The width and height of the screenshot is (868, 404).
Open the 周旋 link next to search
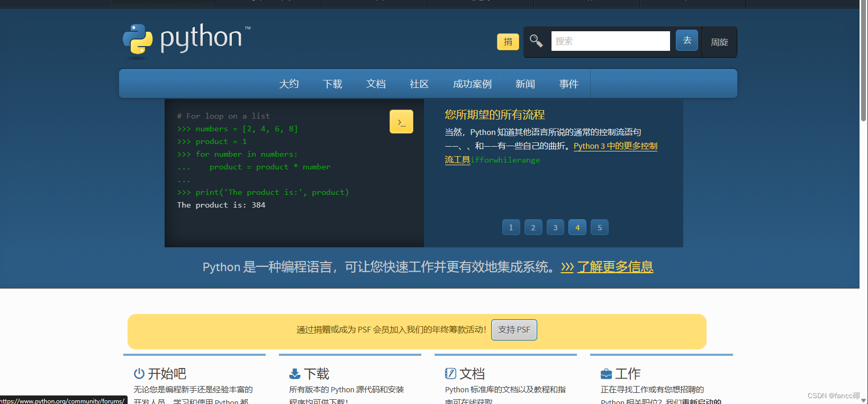[x=719, y=42]
